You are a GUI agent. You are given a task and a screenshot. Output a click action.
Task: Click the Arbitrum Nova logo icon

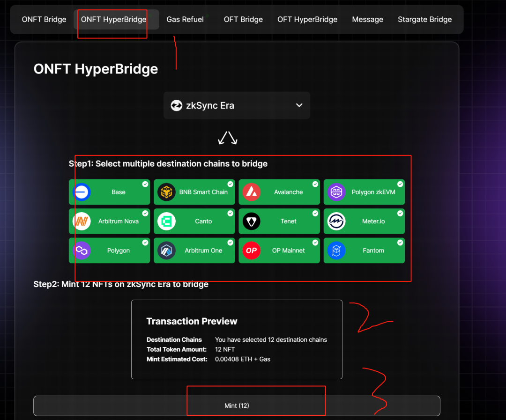point(82,221)
